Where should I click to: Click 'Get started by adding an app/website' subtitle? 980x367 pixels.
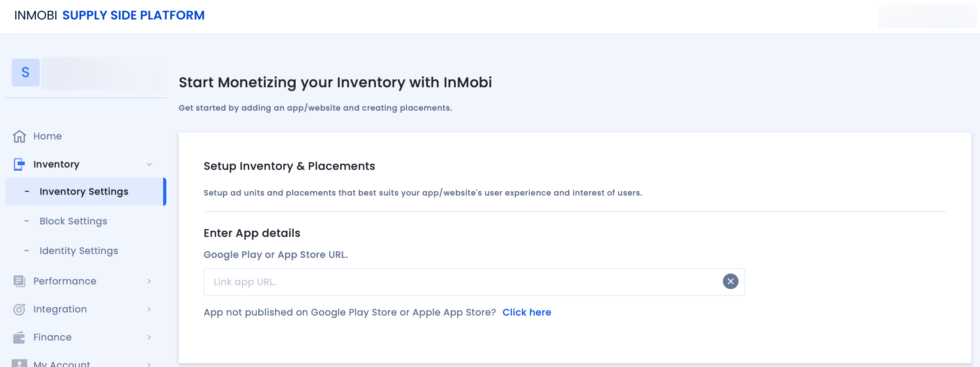pos(316,108)
